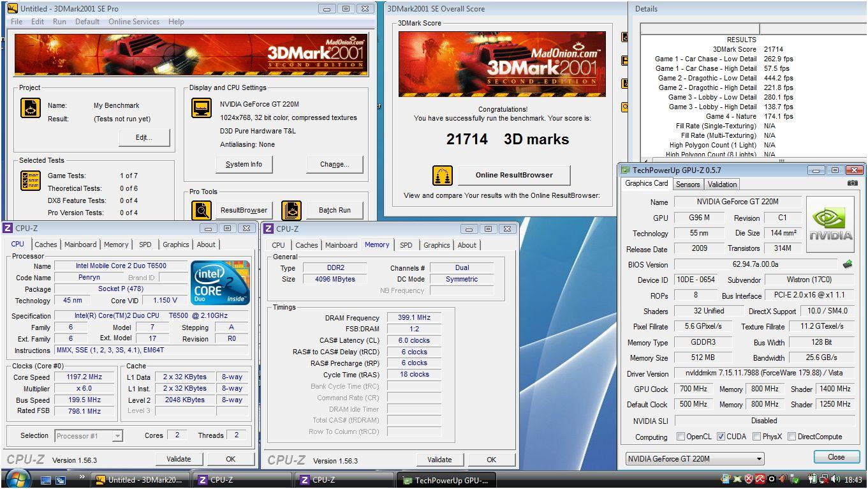868x489 pixels.
Task: Click the 3DMark Score value 21714 in Details
Action: [x=774, y=49]
